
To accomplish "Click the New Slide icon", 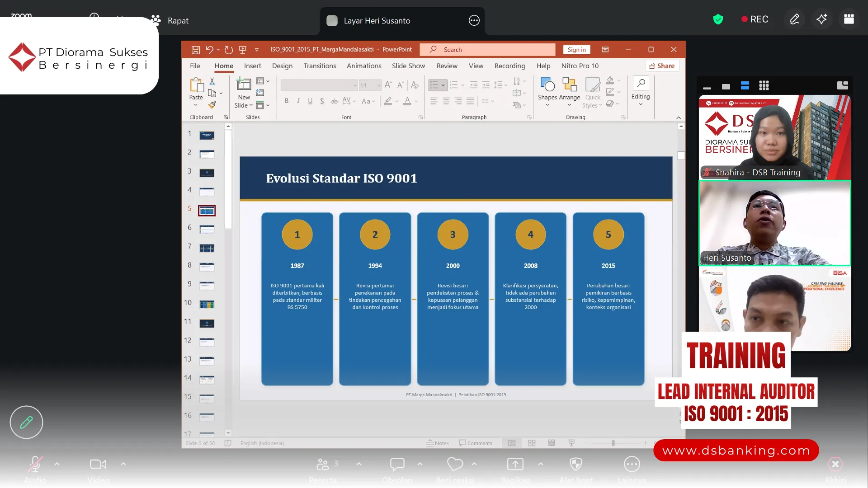I will 244,84.
